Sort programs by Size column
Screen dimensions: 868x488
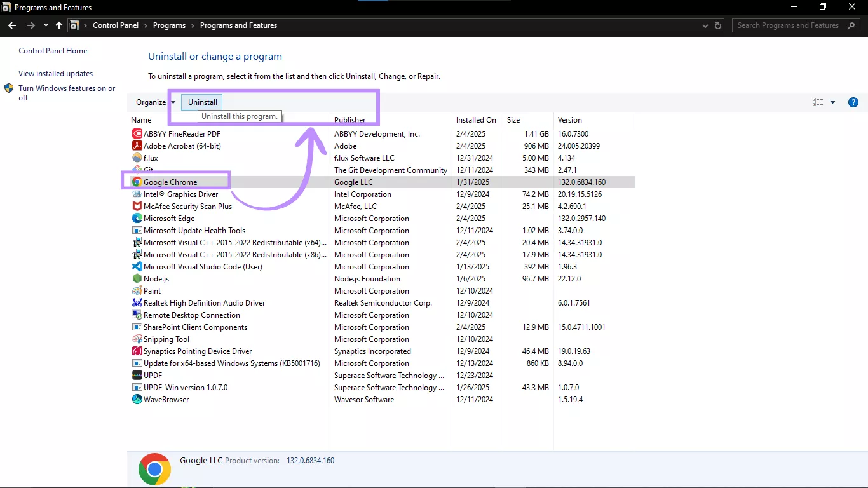point(513,120)
